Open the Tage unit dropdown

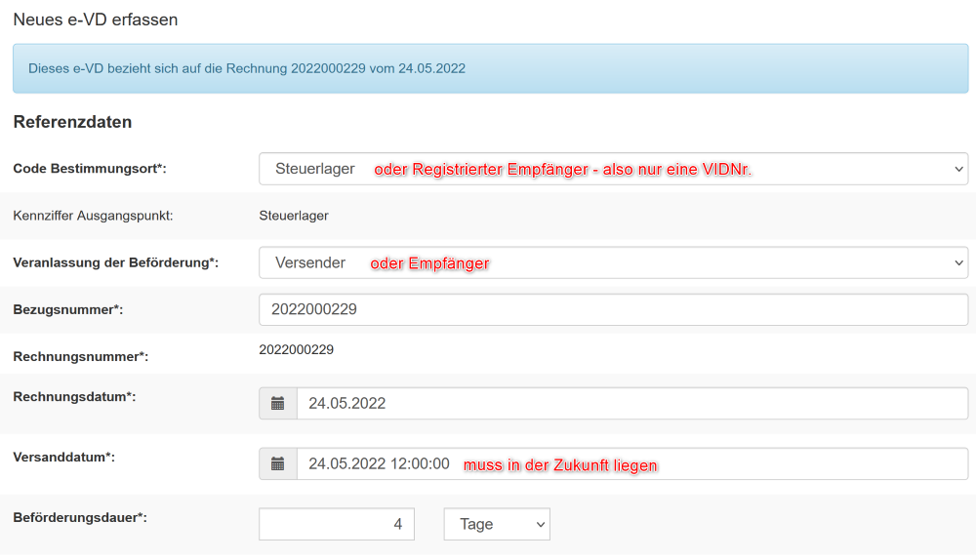tap(497, 524)
